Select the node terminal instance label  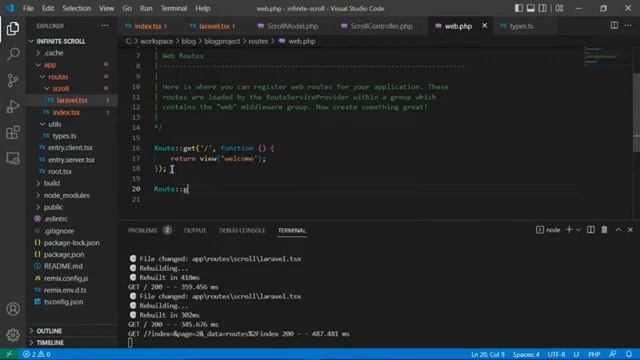[x=548, y=230]
